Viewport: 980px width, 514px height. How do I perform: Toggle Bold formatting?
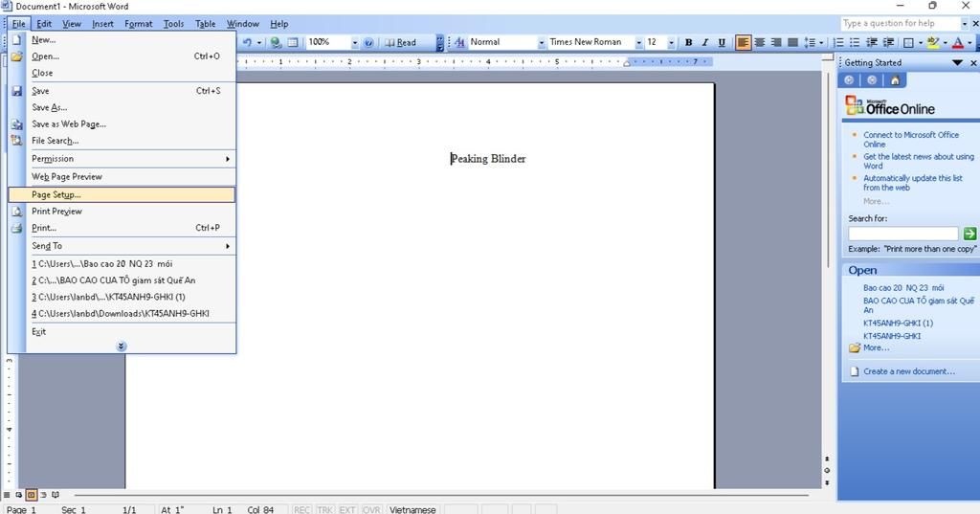pyautogui.click(x=688, y=42)
